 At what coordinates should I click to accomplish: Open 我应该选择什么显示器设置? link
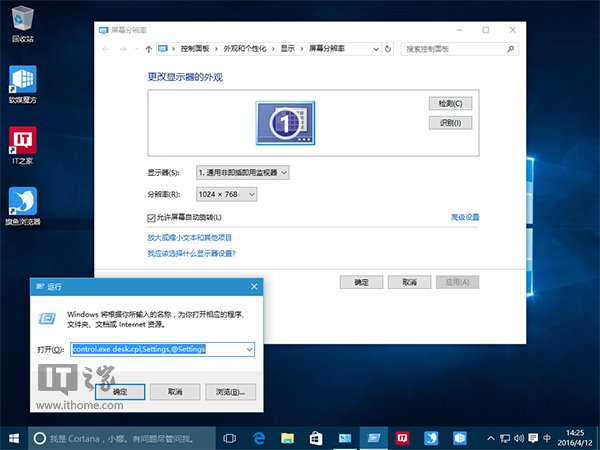[x=191, y=253]
